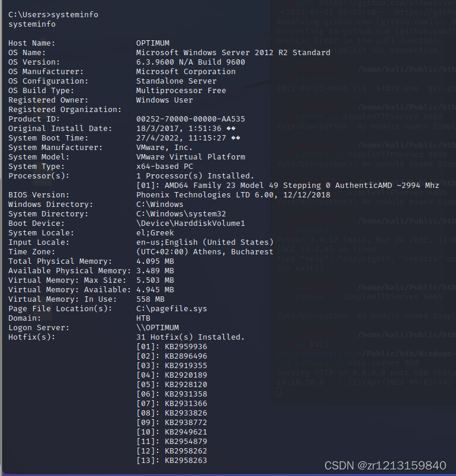Viewport: 456px width, 476px height.
Task: Click the C:\pagefile.sys location
Action: point(172,309)
